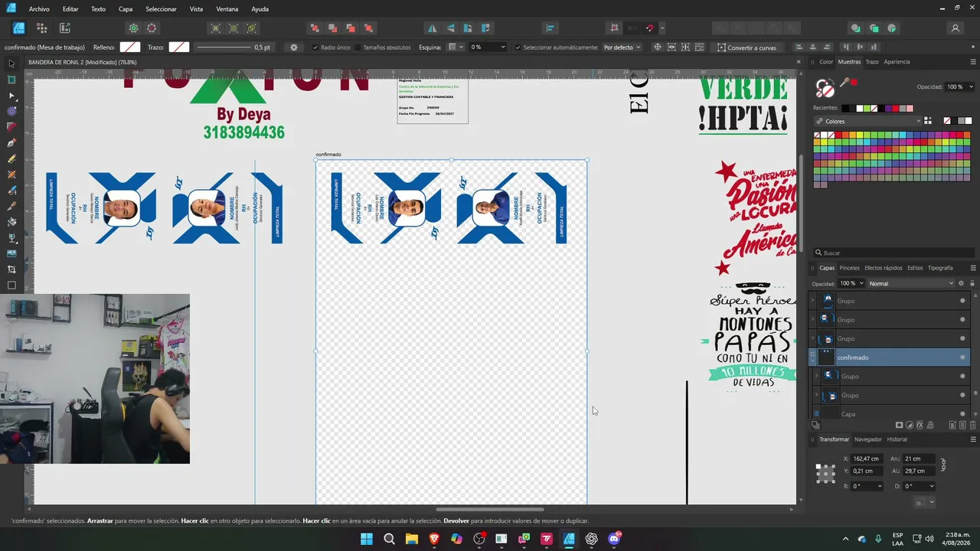Select the Crop tool
Screen dimensions: 980x551
(x=11, y=269)
